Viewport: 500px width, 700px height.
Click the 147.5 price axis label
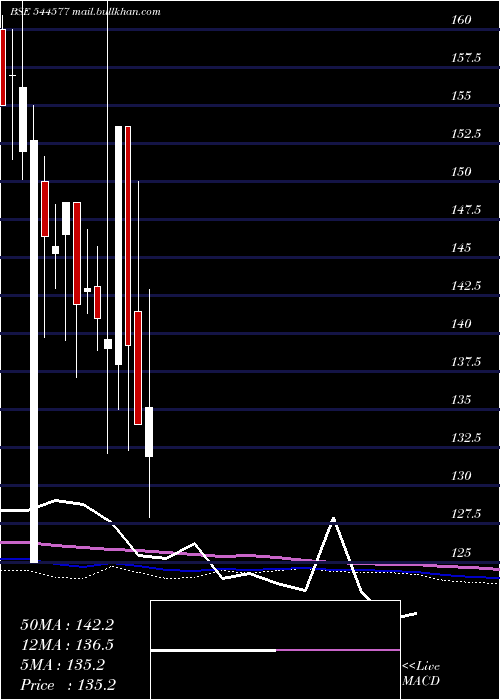[x=466, y=209]
